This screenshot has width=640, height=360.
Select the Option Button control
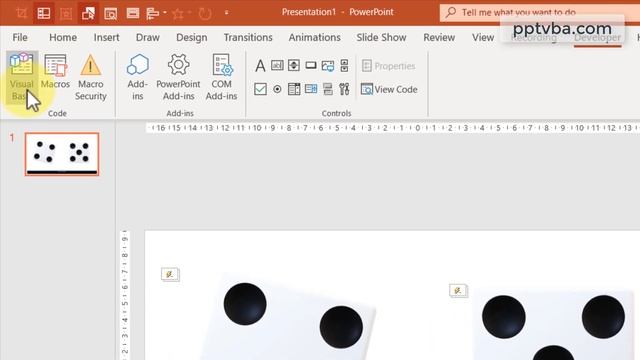pyautogui.click(x=277, y=89)
